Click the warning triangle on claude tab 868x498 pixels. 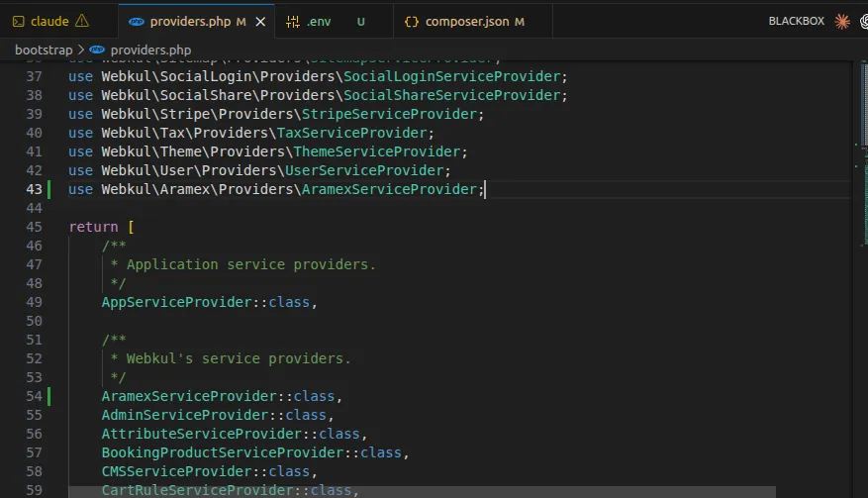(x=82, y=21)
